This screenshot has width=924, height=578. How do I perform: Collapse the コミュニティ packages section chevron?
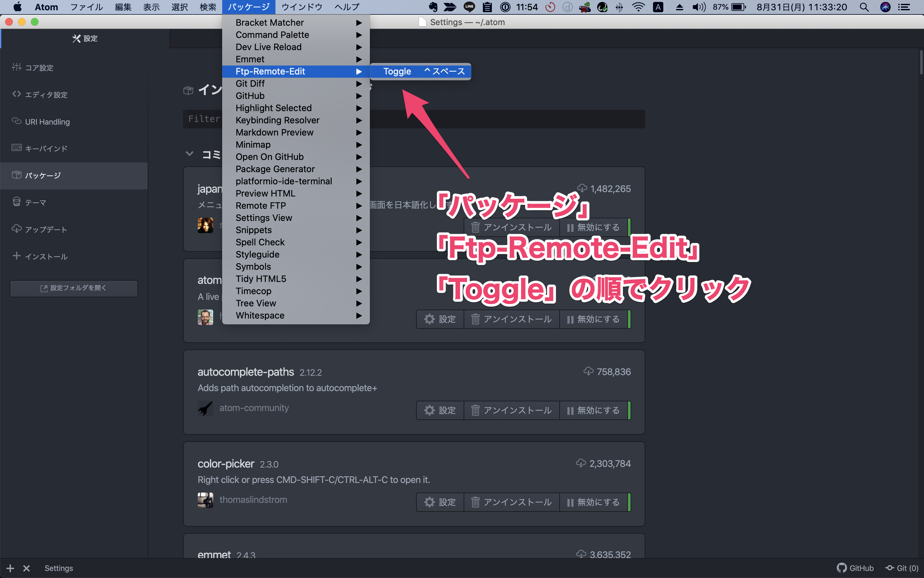(x=189, y=154)
